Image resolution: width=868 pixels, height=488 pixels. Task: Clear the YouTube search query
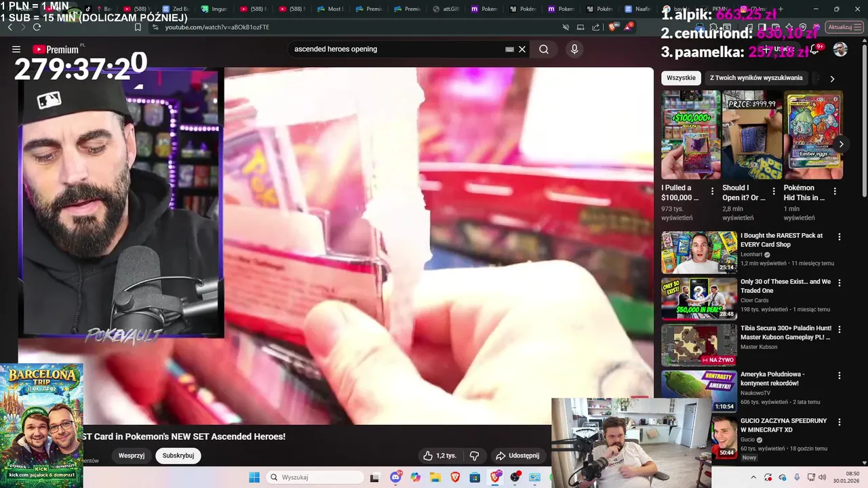tap(522, 49)
